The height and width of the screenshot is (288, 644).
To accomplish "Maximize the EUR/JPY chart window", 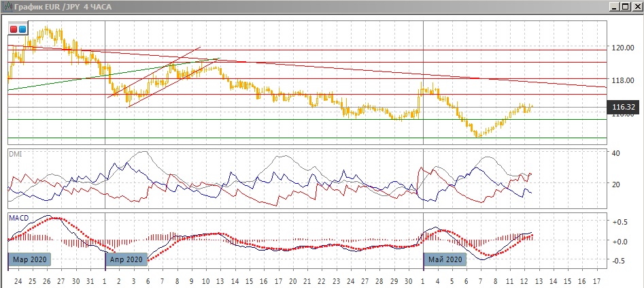I will (625, 7).
